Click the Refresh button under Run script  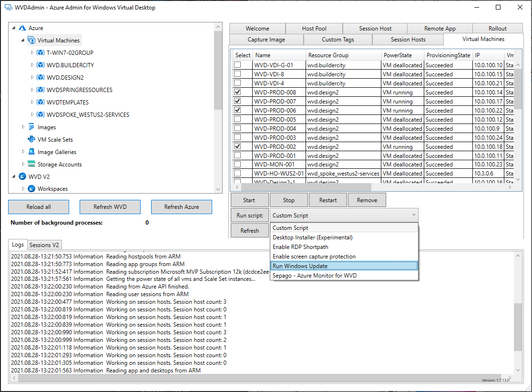tap(250, 230)
